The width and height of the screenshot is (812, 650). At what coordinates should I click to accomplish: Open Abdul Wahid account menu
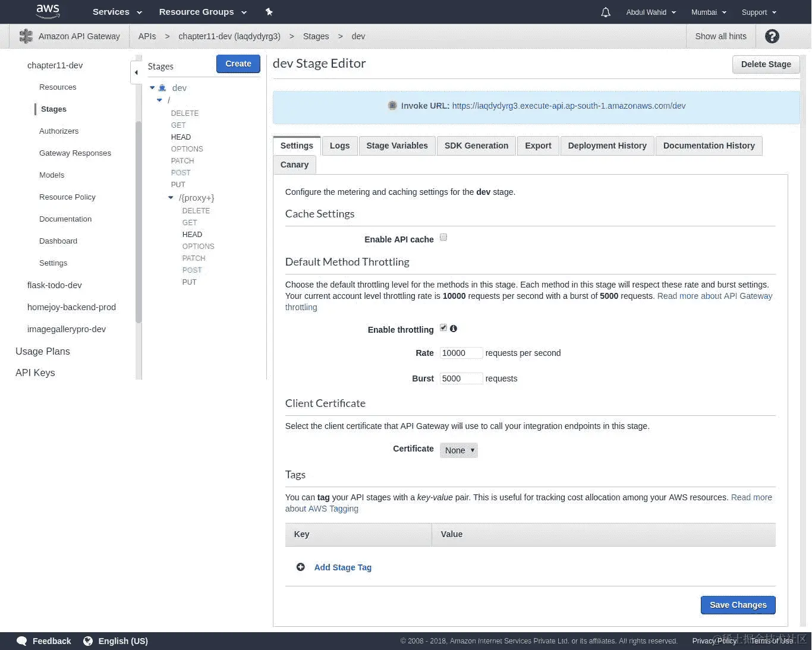[x=651, y=12]
